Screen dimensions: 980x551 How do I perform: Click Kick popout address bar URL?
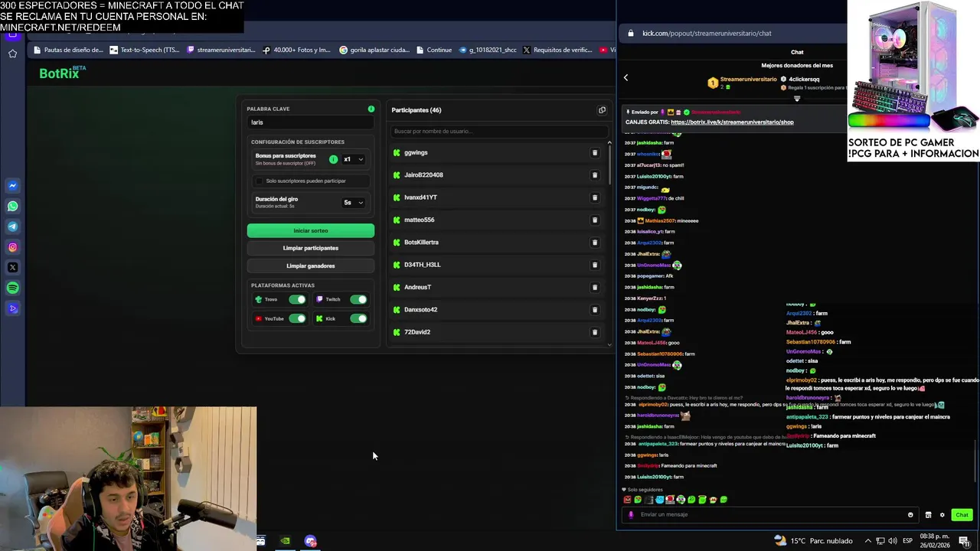[x=707, y=34]
